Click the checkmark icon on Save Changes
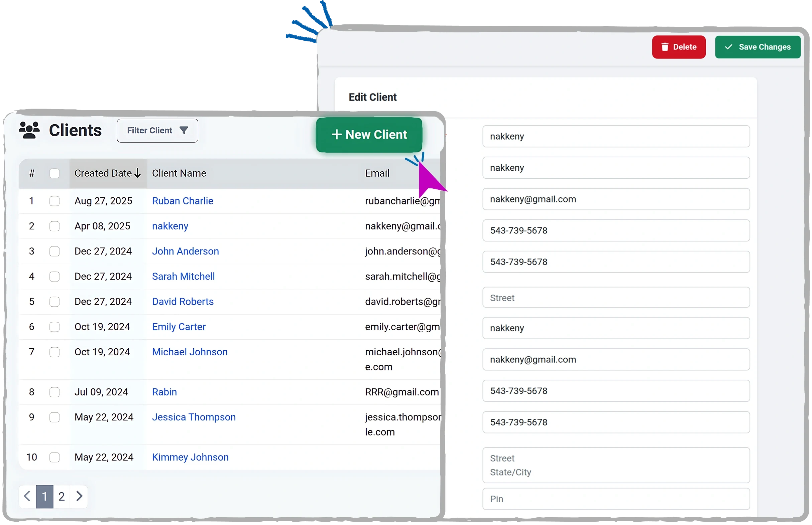This screenshot has height=525, width=812. (x=728, y=47)
